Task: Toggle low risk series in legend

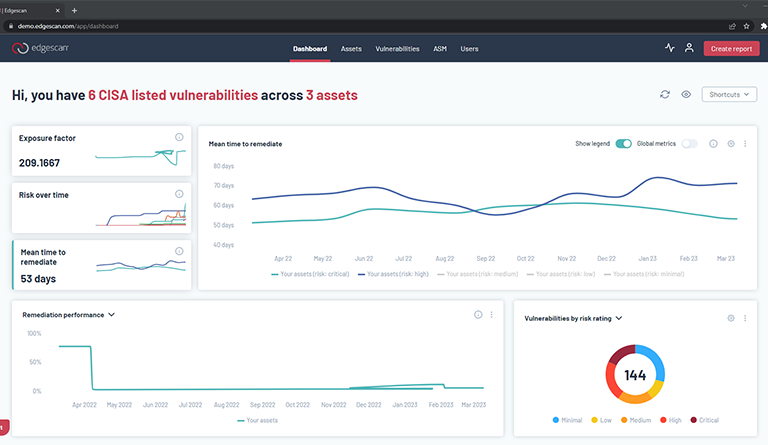Action: (561, 274)
